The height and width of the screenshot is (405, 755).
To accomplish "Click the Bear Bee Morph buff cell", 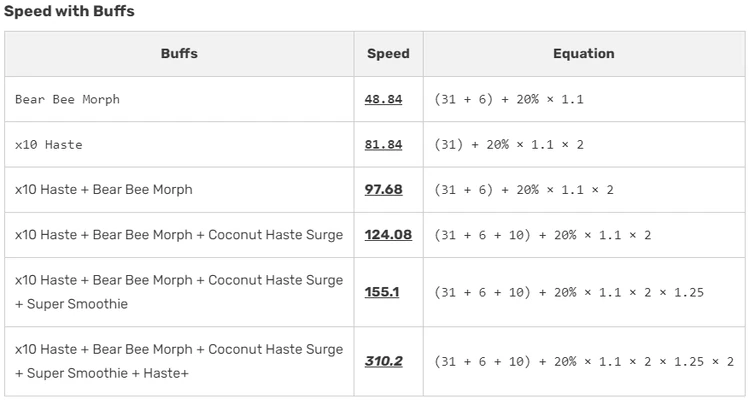I will (67, 100).
